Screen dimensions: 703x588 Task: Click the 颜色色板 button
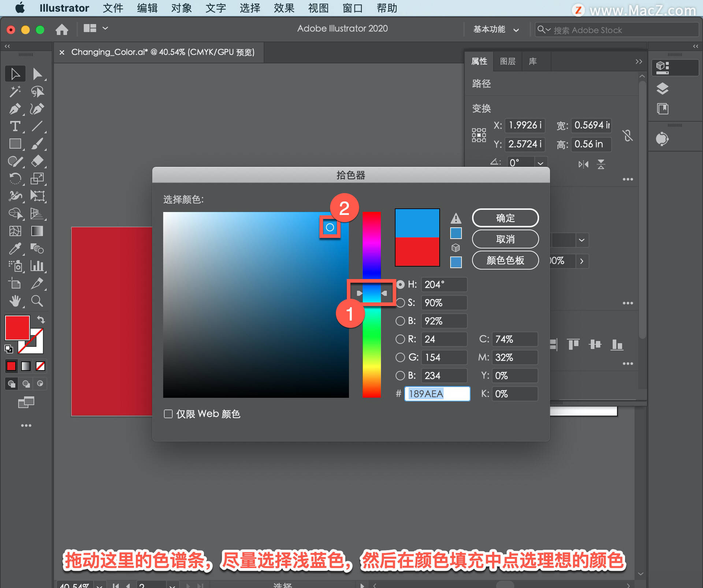coord(505,260)
